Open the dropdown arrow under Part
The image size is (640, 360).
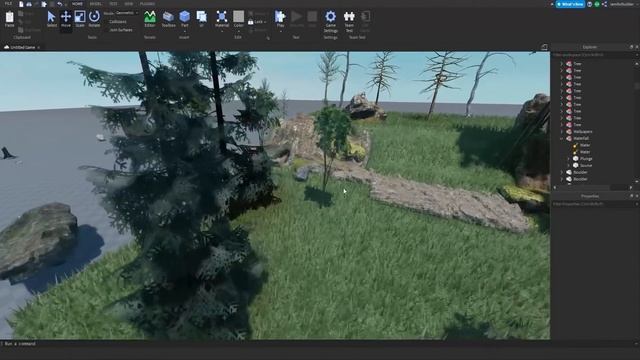coord(184,31)
